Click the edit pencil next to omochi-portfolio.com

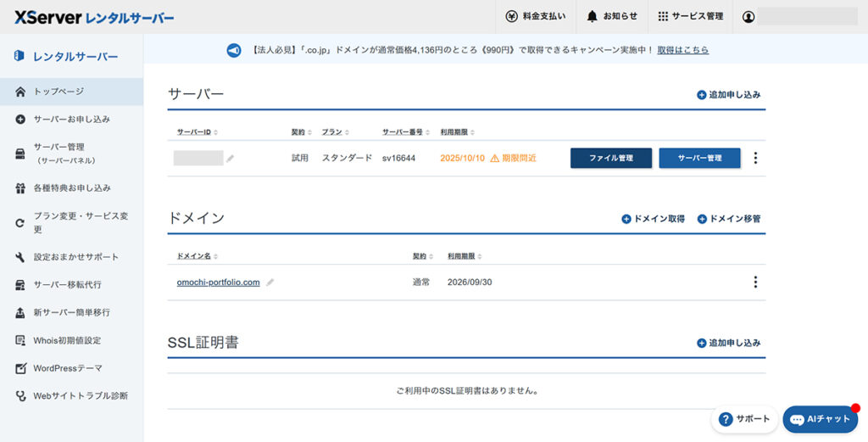tap(270, 283)
